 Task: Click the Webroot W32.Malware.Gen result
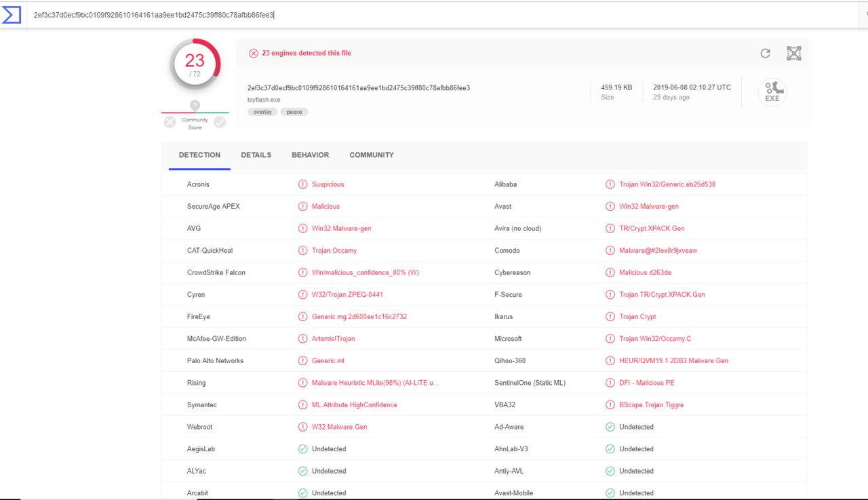pyautogui.click(x=340, y=427)
